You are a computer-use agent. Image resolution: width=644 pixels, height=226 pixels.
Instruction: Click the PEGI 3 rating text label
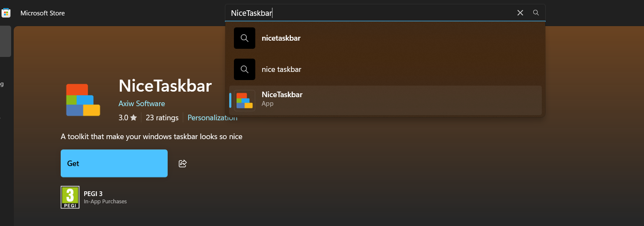click(x=93, y=194)
